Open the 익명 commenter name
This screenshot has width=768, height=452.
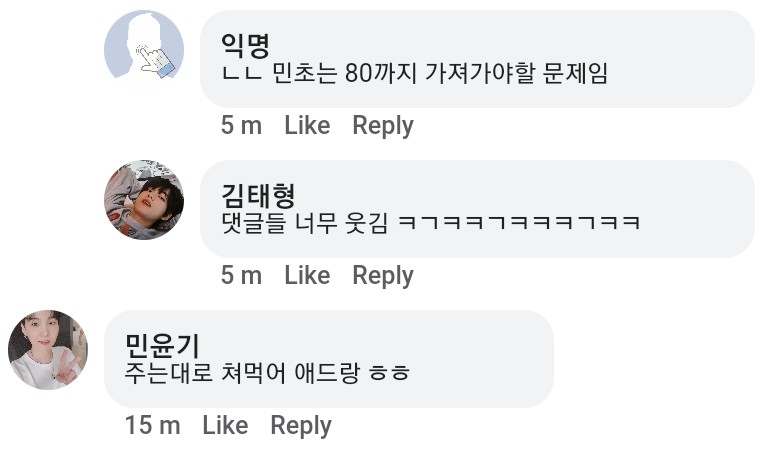point(245,44)
